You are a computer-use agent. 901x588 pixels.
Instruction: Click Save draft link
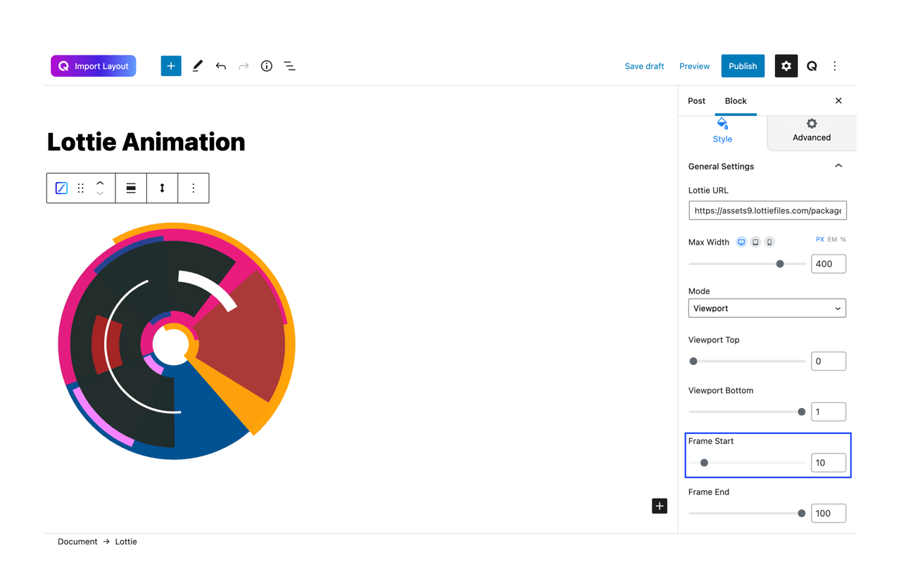point(644,66)
